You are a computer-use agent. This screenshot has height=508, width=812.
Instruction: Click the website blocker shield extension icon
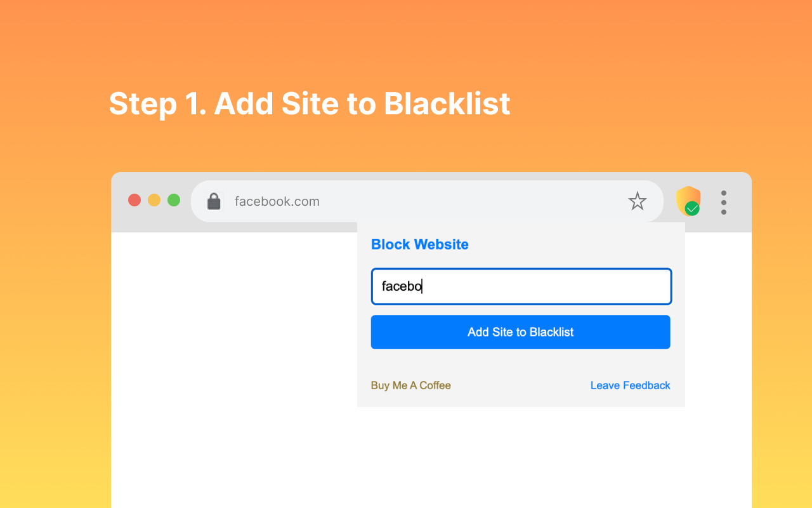click(688, 201)
